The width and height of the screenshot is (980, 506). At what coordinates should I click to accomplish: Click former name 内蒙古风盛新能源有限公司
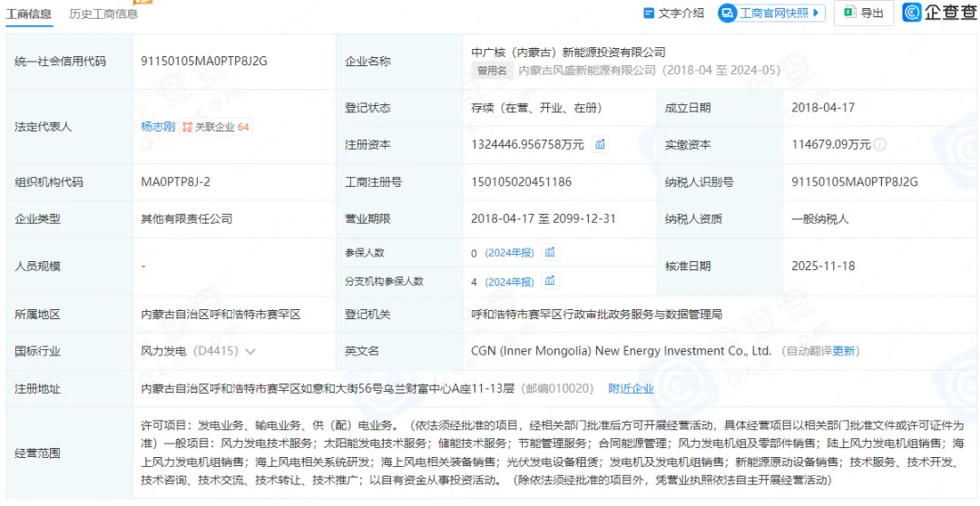click(x=587, y=71)
